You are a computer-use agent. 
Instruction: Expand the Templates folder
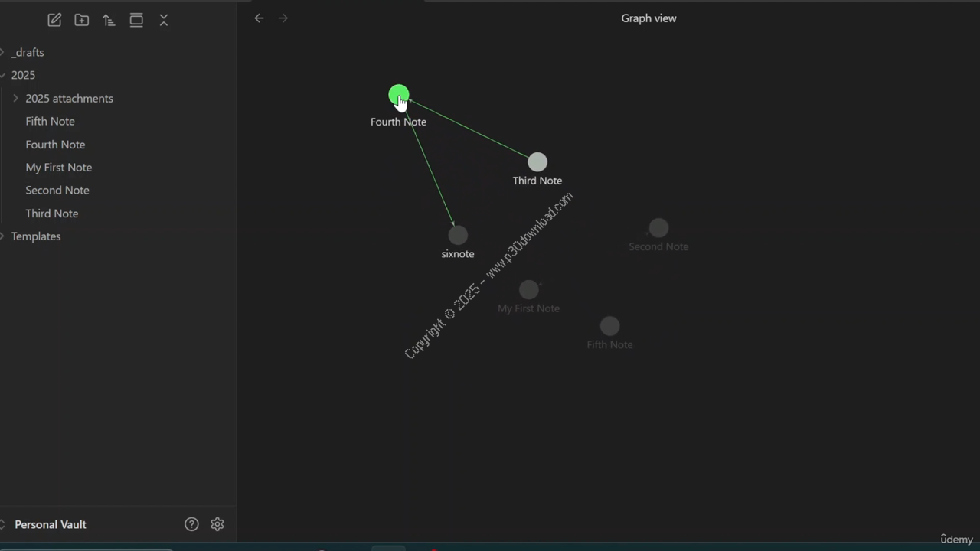click(4, 236)
